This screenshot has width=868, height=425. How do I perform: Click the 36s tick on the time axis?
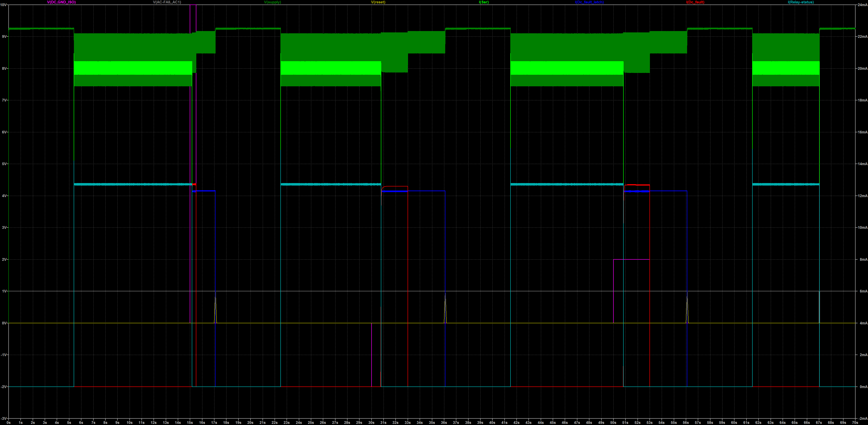[x=444, y=423]
